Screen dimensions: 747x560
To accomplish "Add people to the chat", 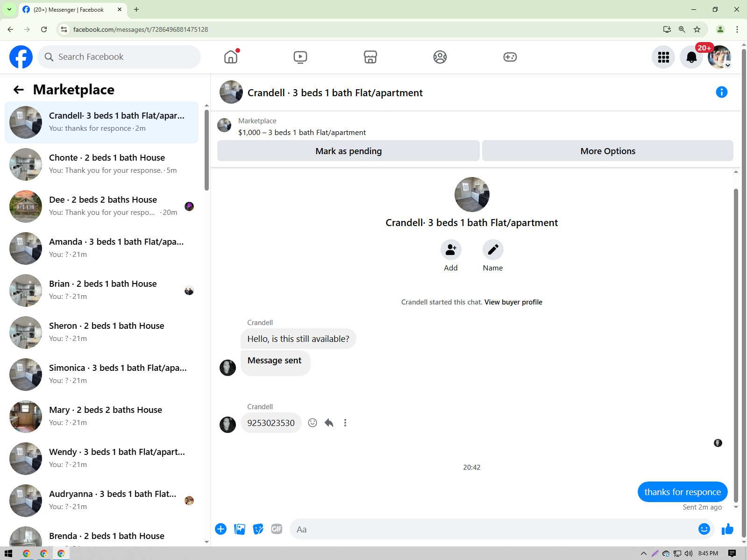I will pyautogui.click(x=451, y=250).
